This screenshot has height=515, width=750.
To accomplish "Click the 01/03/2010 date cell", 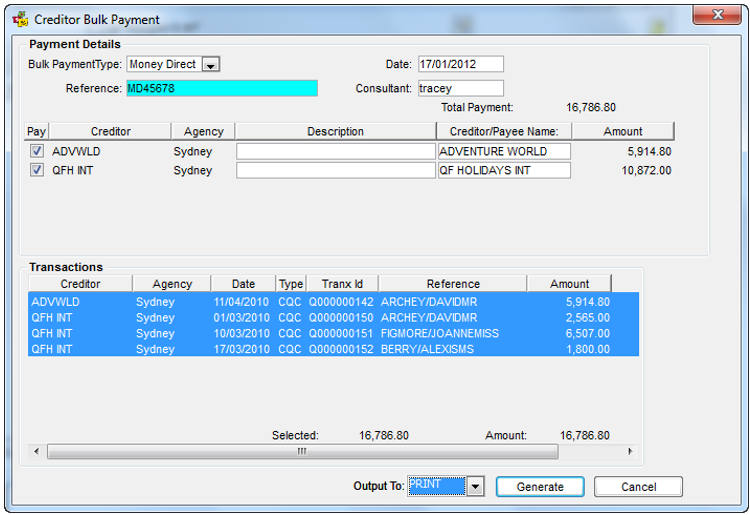I will pos(242,318).
